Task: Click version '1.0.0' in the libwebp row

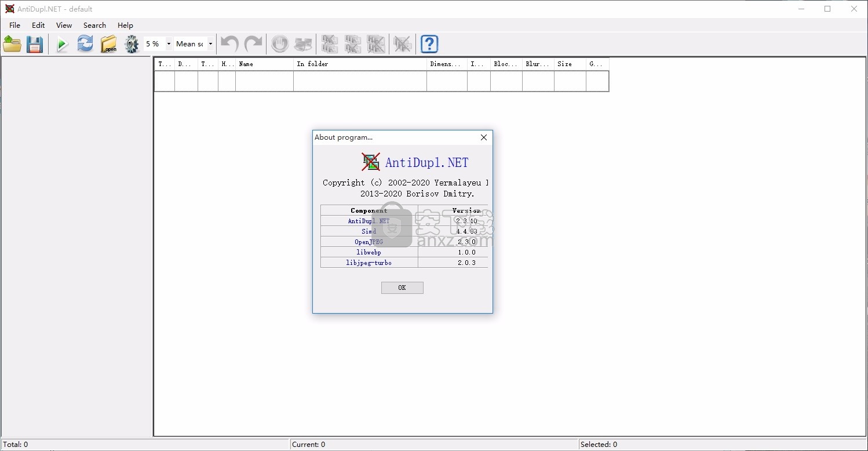Action: pos(466,252)
